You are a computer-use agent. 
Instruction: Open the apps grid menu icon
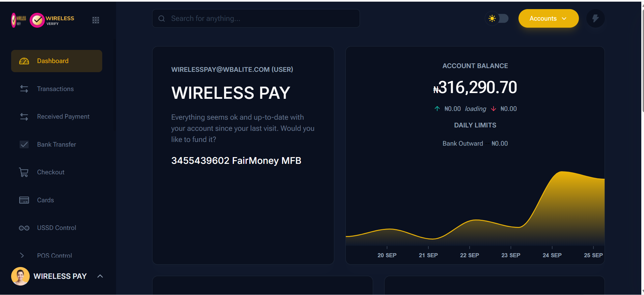click(x=96, y=20)
